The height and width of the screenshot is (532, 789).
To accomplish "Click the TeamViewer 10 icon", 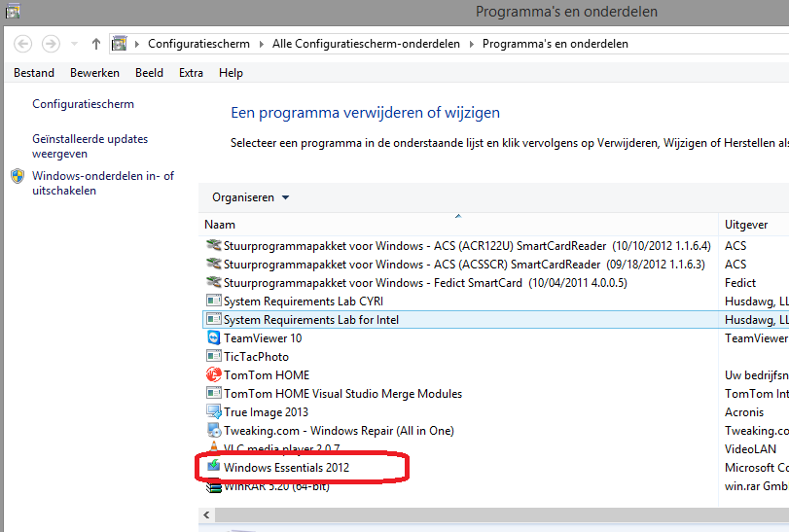I will coord(214,337).
